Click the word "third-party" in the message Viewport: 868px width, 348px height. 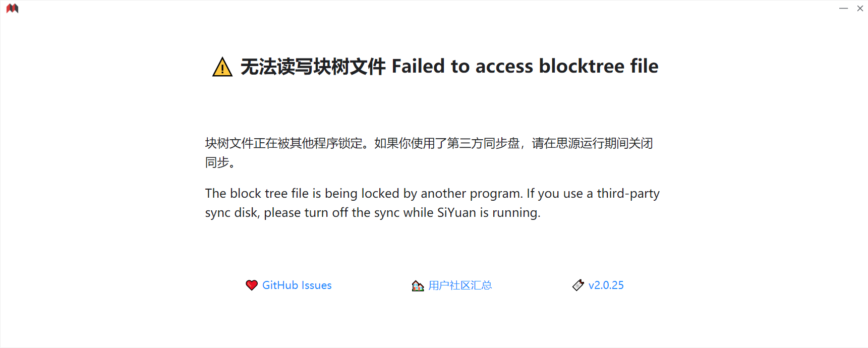tap(628, 194)
